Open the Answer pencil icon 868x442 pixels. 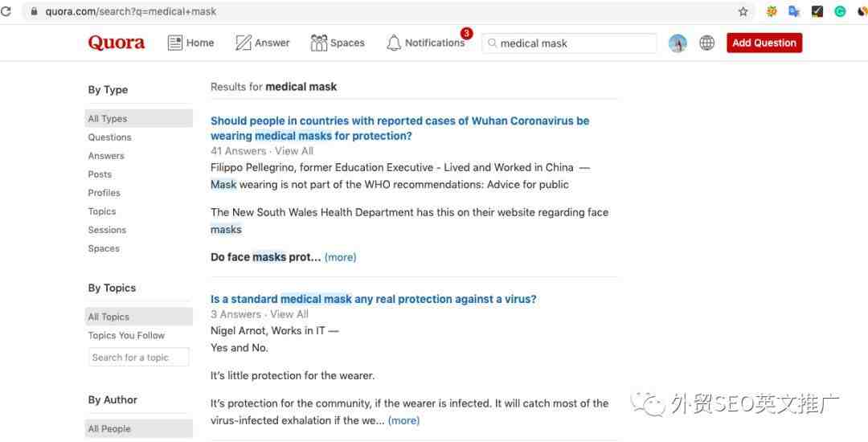tap(243, 43)
